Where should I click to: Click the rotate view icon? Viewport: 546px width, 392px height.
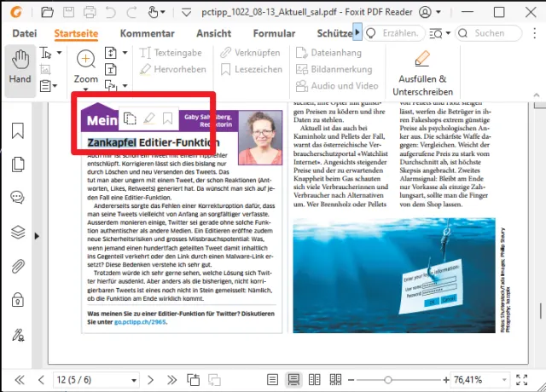click(x=111, y=85)
